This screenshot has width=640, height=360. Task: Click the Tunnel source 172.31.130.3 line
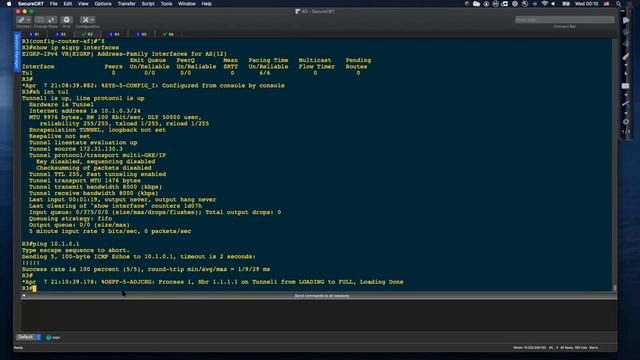[76, 149]
